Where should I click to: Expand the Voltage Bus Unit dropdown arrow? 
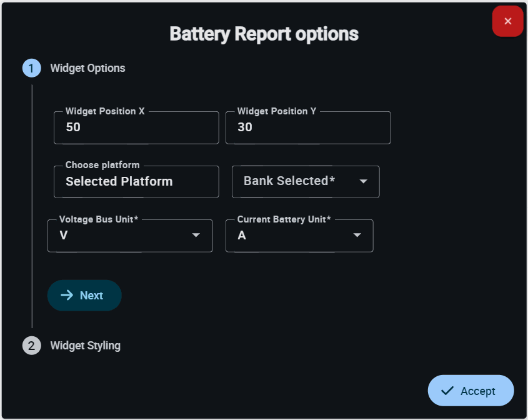196,236
